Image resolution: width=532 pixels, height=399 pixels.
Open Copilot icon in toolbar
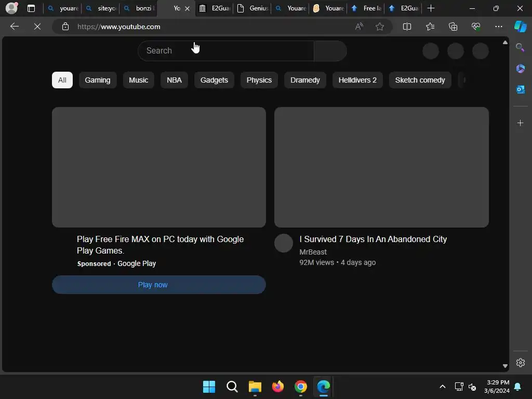click(x=520, y=26)
